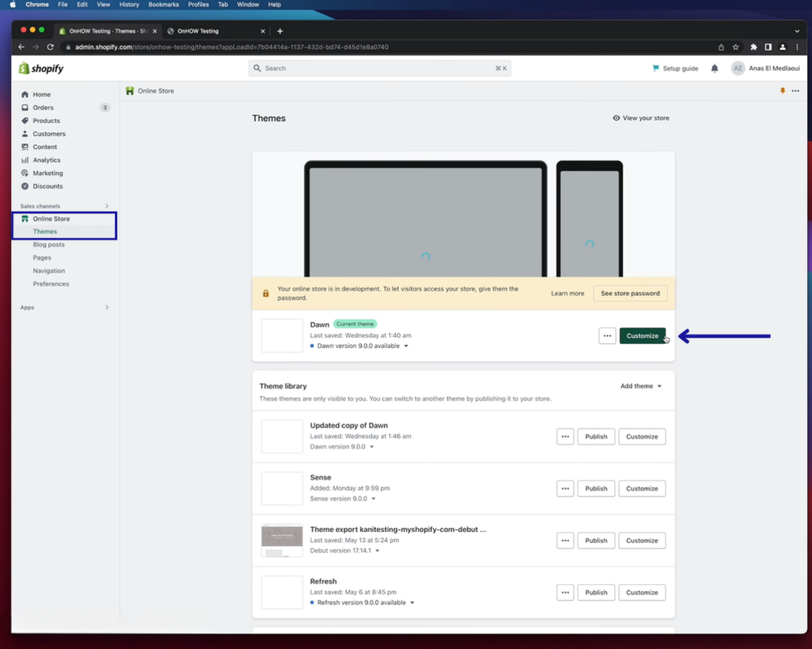Open Bookmarks menu in menu bar
Viewport: 812px width, 649px height.
[x=163, y=4]
